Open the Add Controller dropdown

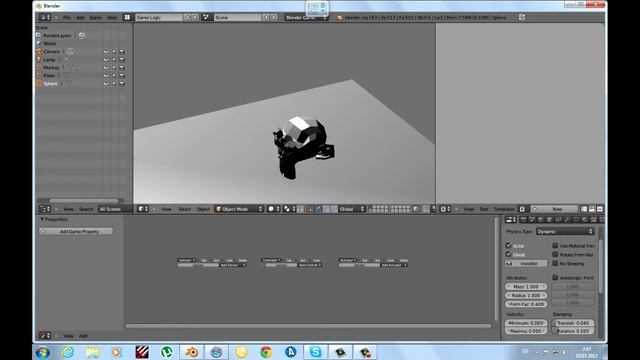click(309, 265)
